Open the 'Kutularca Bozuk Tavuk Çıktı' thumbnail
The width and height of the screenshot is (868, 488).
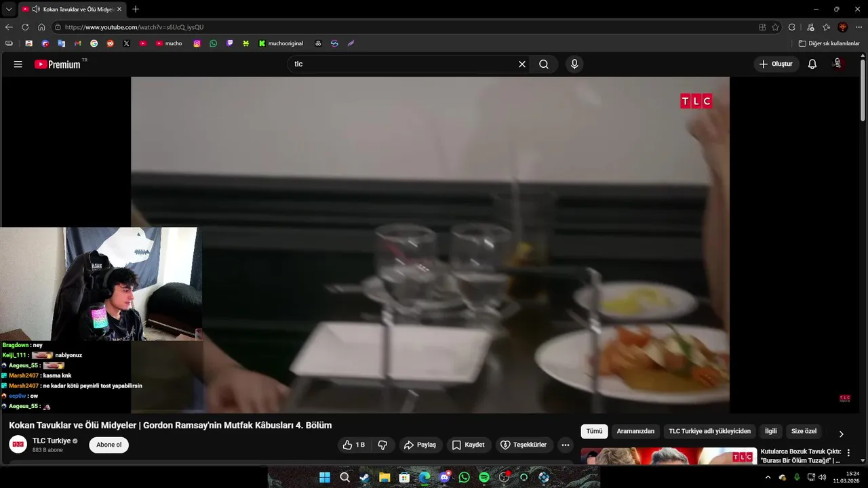tap(669, 456)
